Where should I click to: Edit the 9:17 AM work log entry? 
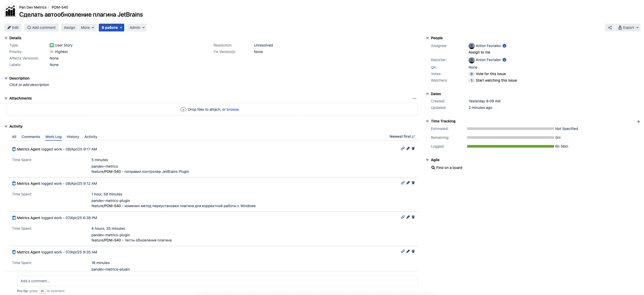coord(408,148)
